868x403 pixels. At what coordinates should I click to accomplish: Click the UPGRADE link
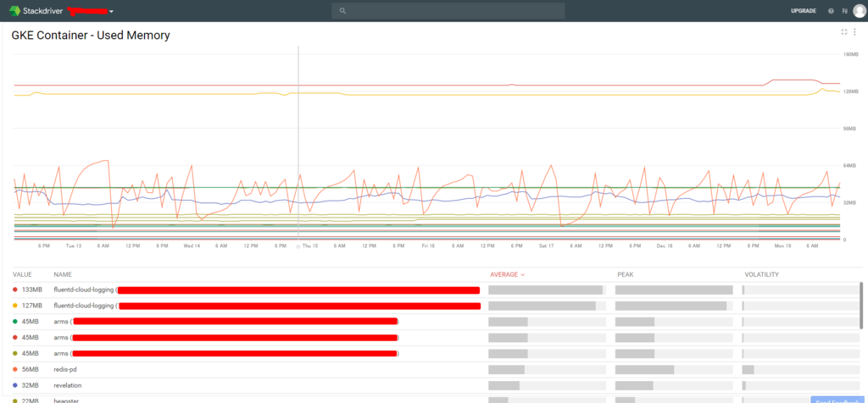[804, 11]
